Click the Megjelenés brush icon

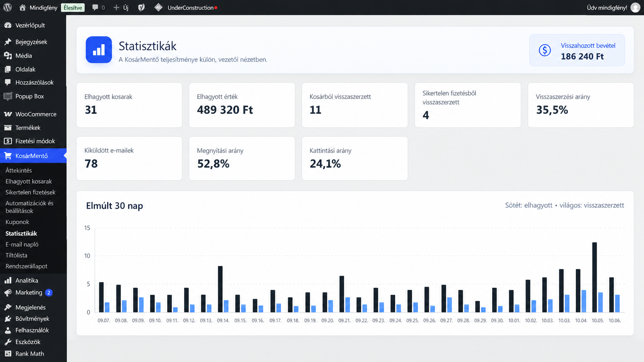click(x=8, y=307)
